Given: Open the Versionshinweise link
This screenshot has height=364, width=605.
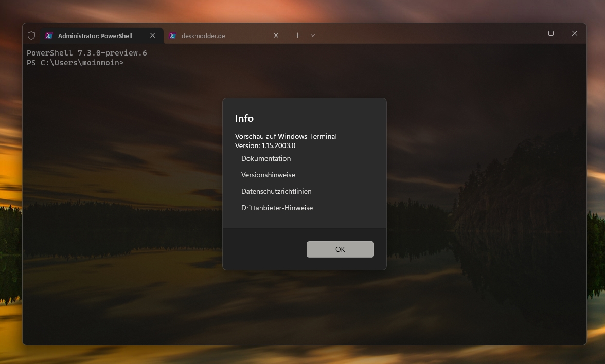Looking at the screenshot, I should tap(268, 175).
